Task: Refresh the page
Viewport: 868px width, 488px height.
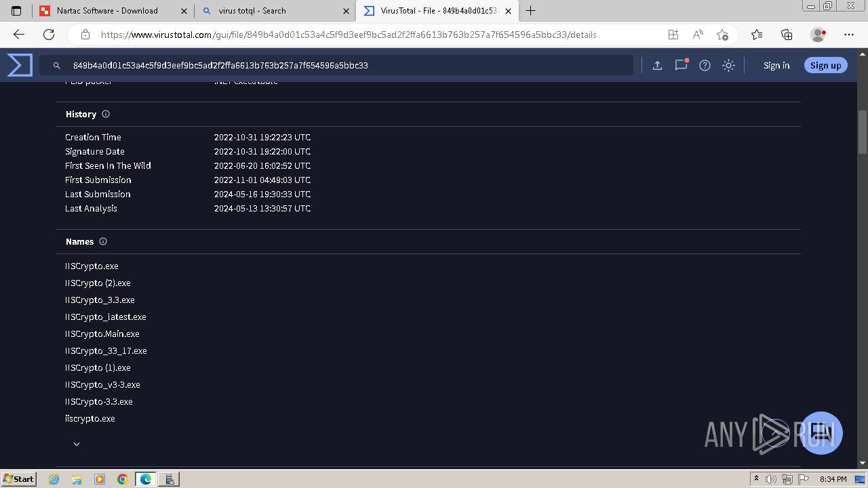Action: click(x=49, y=35)
